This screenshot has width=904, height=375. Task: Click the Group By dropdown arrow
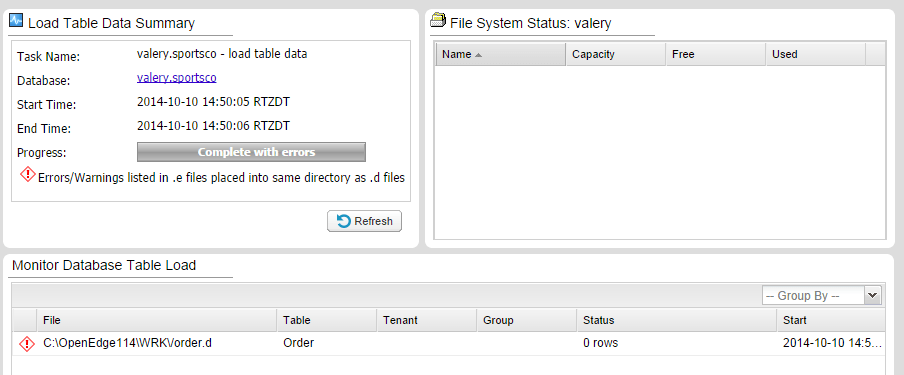[873, 296]
